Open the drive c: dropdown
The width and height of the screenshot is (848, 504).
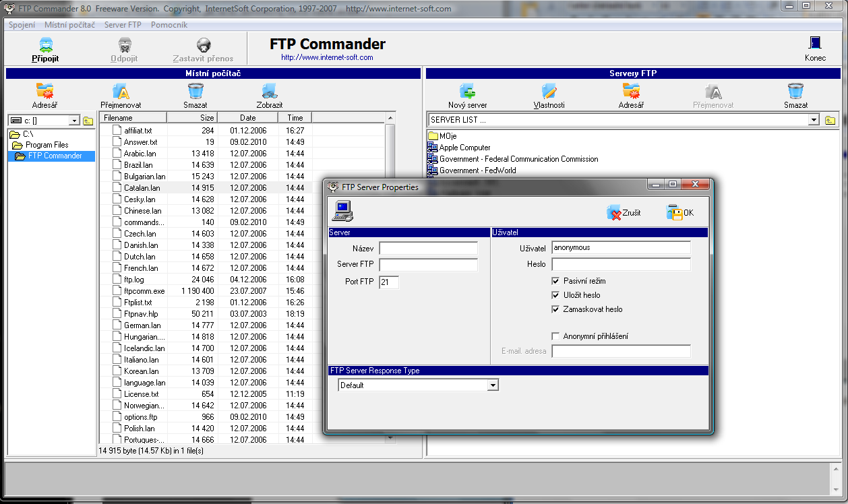click(74, 121)
